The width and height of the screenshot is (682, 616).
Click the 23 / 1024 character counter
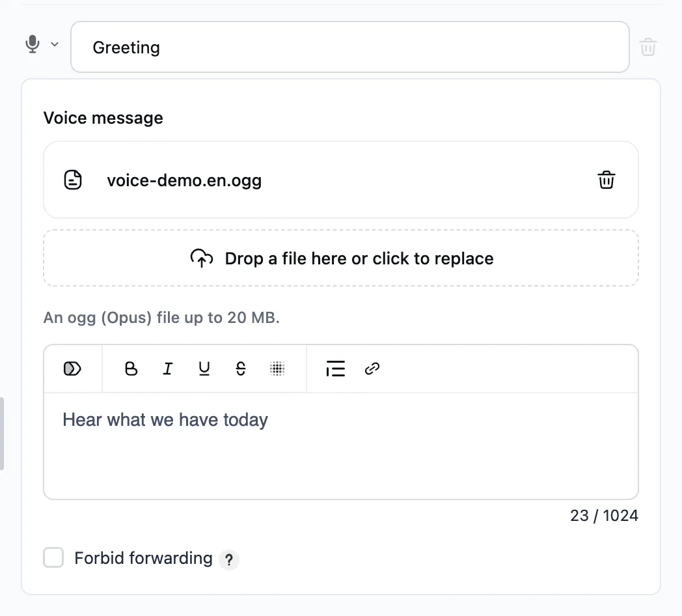(604, 516)
